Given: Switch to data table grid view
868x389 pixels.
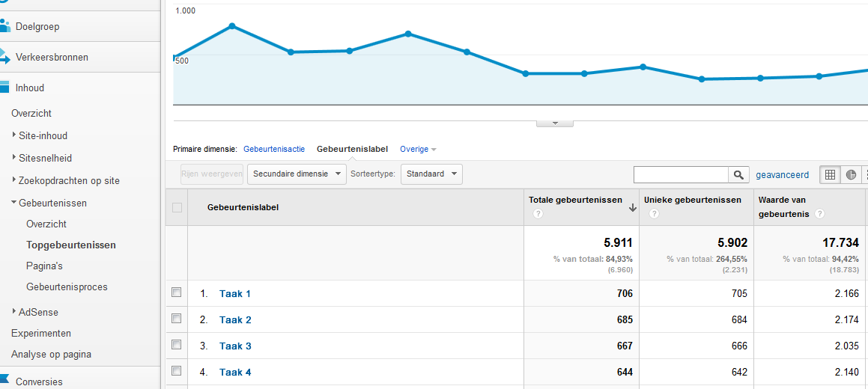Looking at the screenshot, I should click(x=830, y=174).
